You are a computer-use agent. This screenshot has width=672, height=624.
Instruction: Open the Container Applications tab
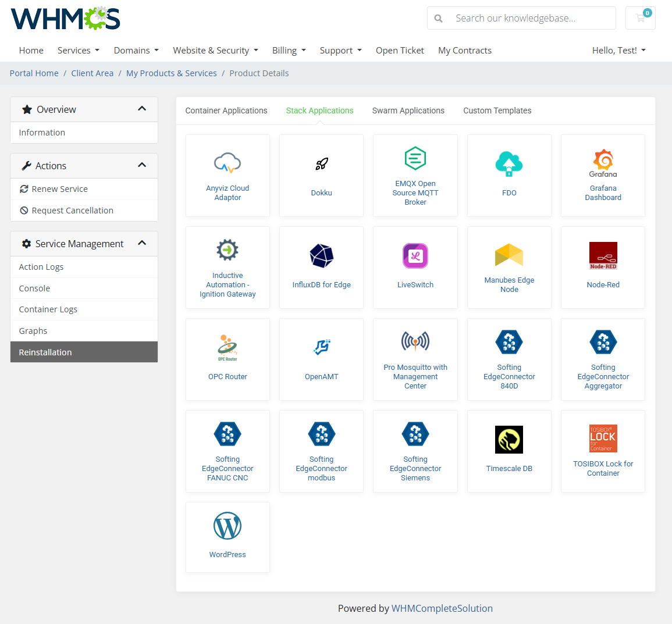point(226,110)
